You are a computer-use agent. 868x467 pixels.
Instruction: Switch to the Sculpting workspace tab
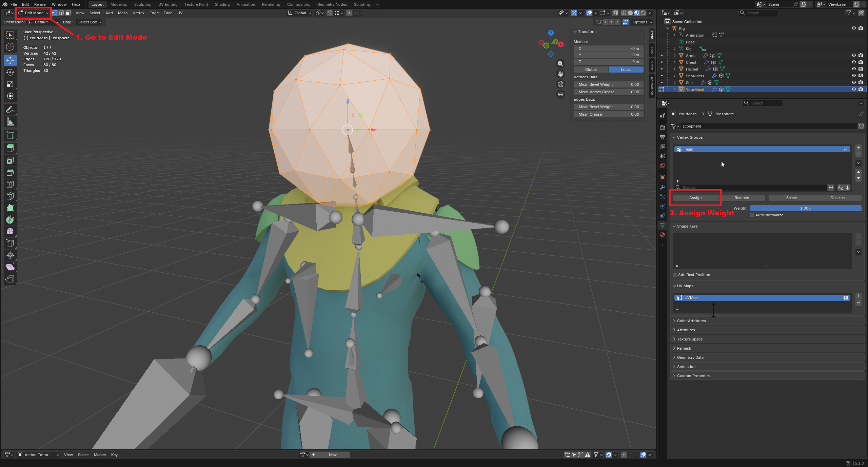point(142,4)
